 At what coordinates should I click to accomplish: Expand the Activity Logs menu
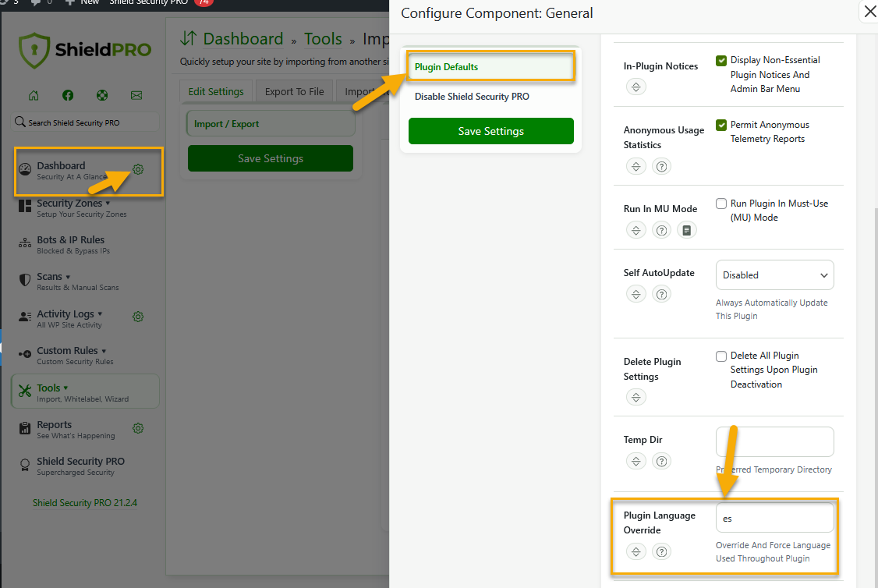101,313
